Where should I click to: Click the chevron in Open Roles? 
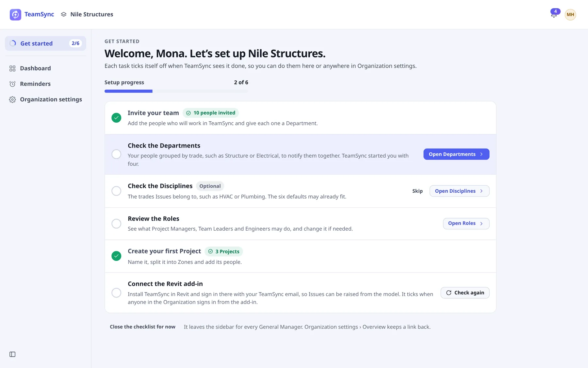482,224
